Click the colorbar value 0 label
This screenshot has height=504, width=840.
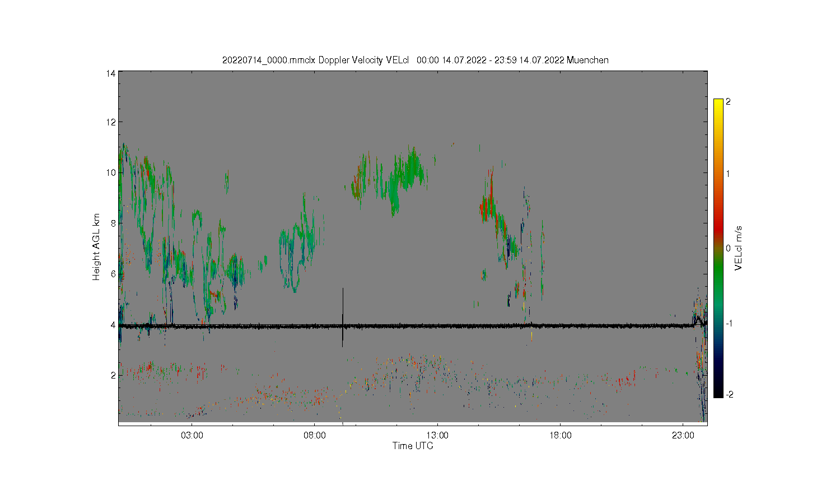tap(728, 249)
